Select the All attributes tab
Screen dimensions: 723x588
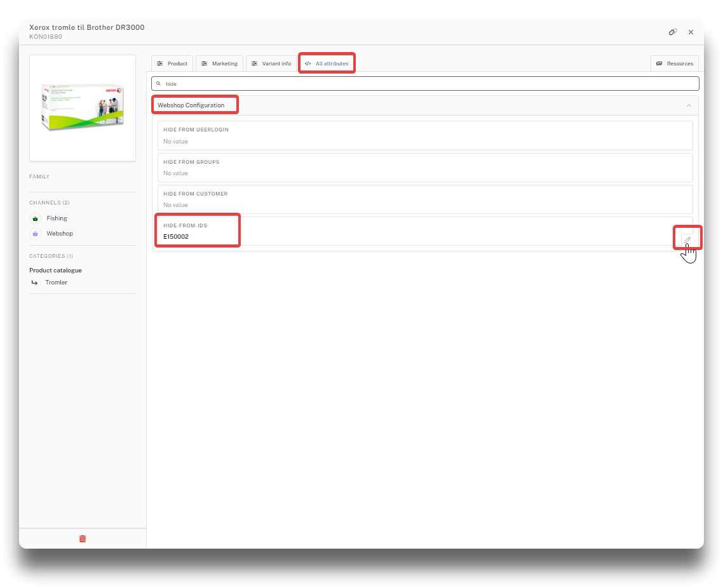click(x=327, y=63)
